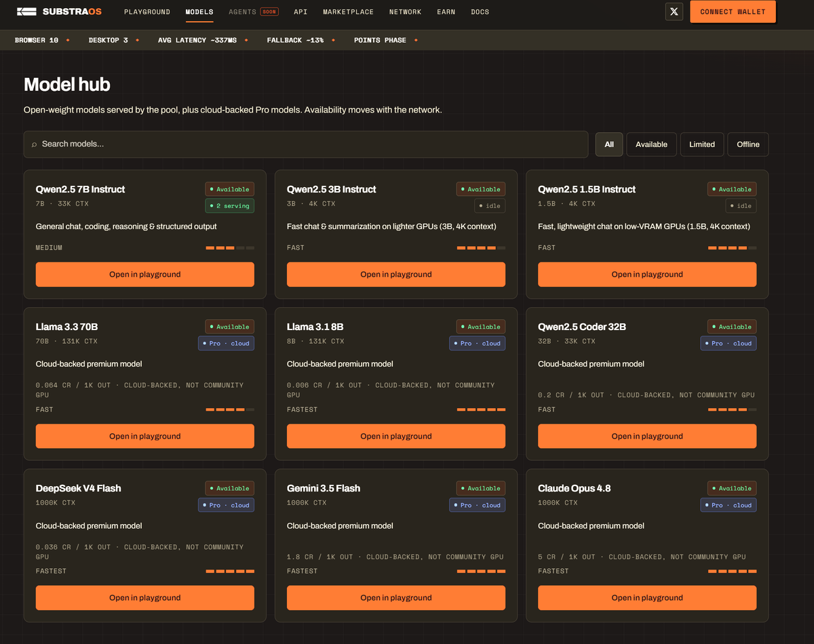Screen dimensions: 814x644
Task: Click the Qwen2.5 Coder 32B title
Action: 582,327
